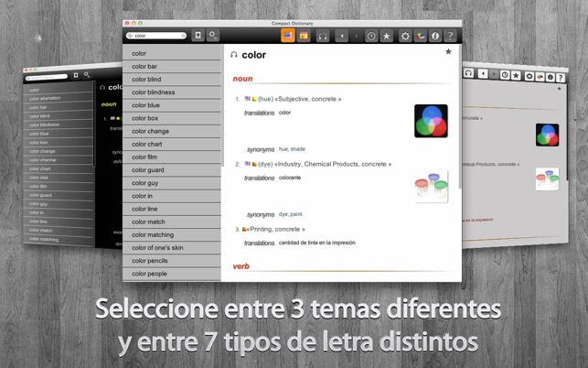
Task: Select "color guy" in the main word list
Action: click(x=172, y=183)
